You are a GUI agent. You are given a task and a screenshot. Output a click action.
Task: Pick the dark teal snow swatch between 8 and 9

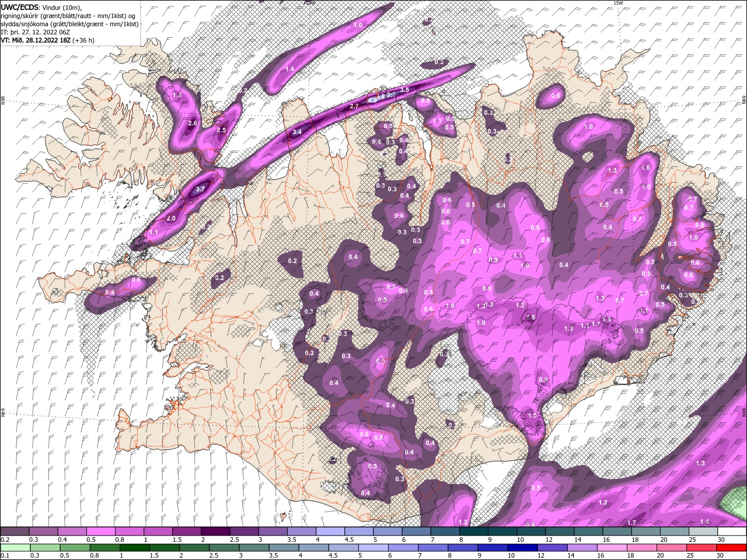pos(473,531)
